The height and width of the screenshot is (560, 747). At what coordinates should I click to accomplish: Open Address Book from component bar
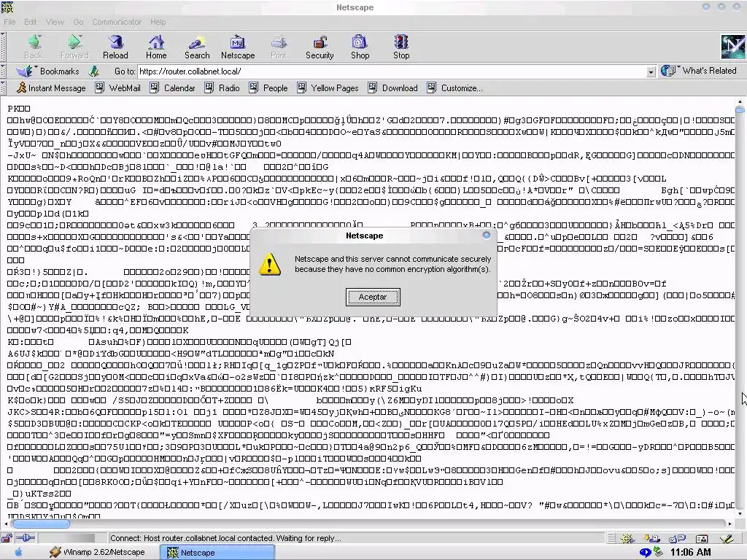click(701, 539)
